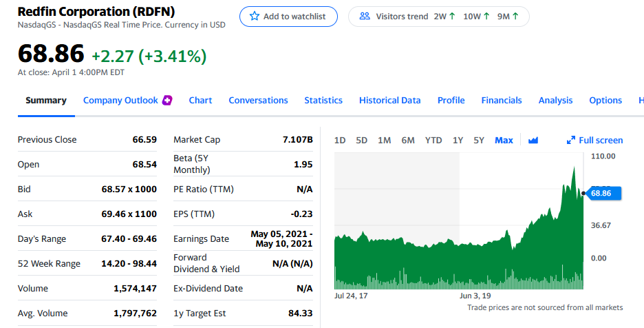The width and height of the screenshot is (644, 328).
Task: Click the 2W visitors trend up arrow
Action: [451, 17]
